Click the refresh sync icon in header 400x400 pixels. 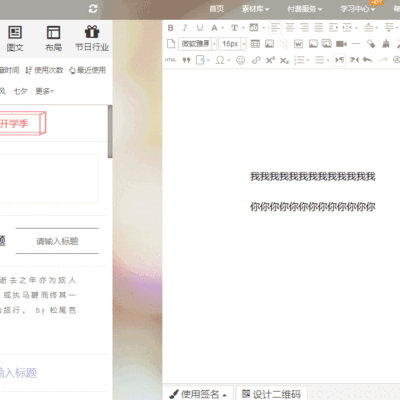(x=93, y=9)
